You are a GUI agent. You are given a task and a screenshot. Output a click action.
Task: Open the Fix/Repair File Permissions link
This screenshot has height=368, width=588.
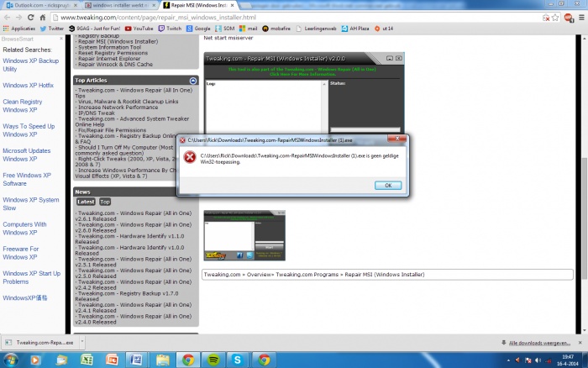pyautogui.click(x=112, y=130)
